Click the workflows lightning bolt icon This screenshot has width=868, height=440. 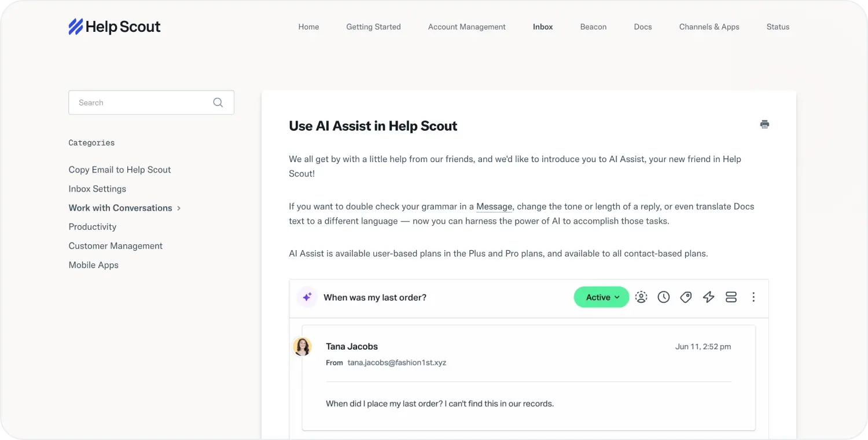pos(709,297)
